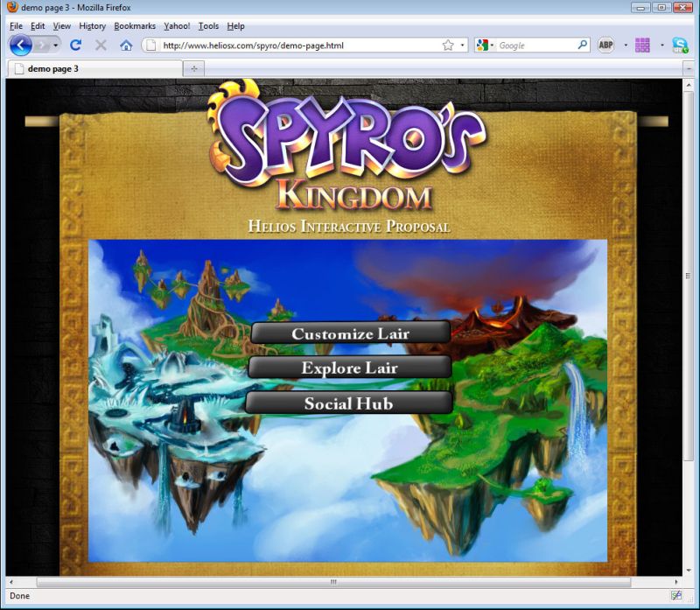
Task: Click the horizontal scrollbar right arrow
Action: 675,582
